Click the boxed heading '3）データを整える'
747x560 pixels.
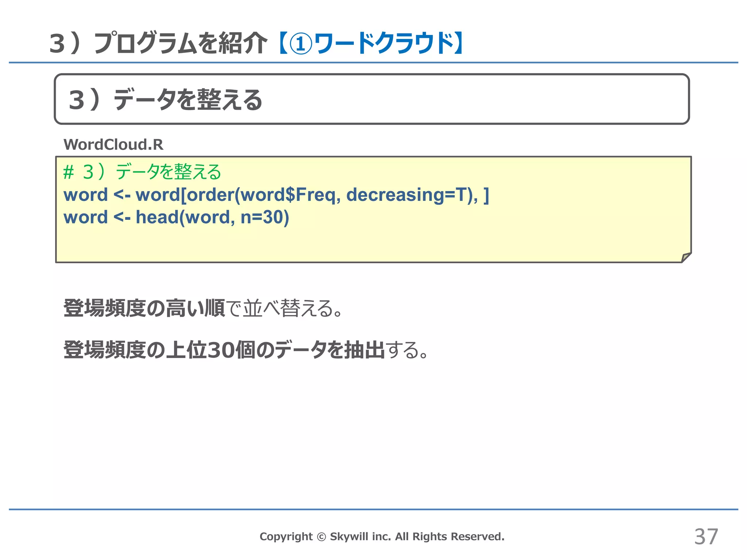tap(166, 100)
